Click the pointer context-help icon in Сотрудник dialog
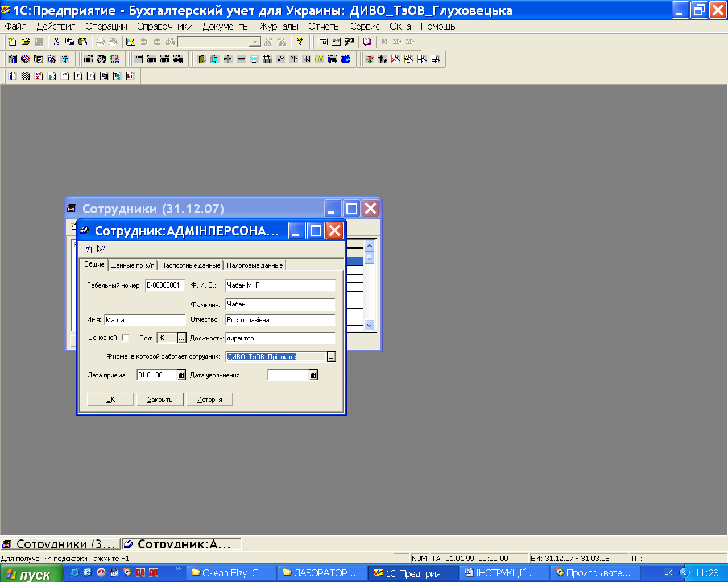The image size is (728, 582). [x=101, y=249]
